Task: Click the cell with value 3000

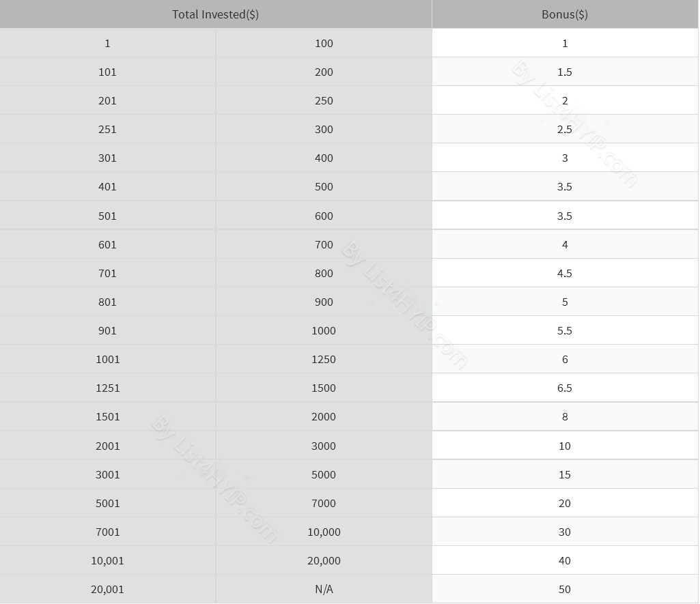Action: click(x=324, y=446)
